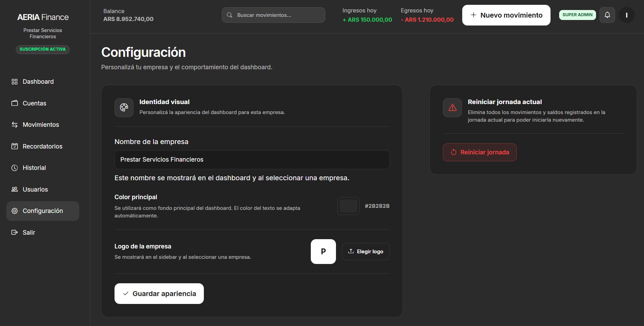Click the income value + ARS 150.000,00
This screenshot has width=644, height=326.
[x=367, y=20]
